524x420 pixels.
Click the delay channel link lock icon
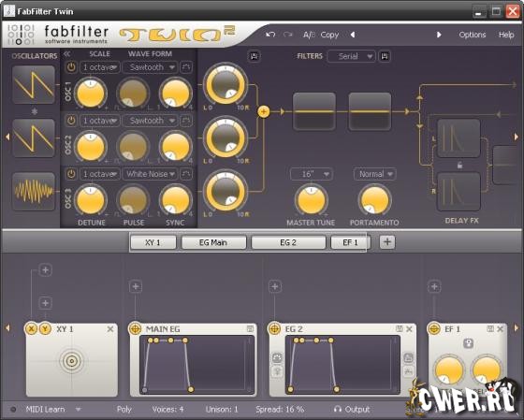click(459, 165)
